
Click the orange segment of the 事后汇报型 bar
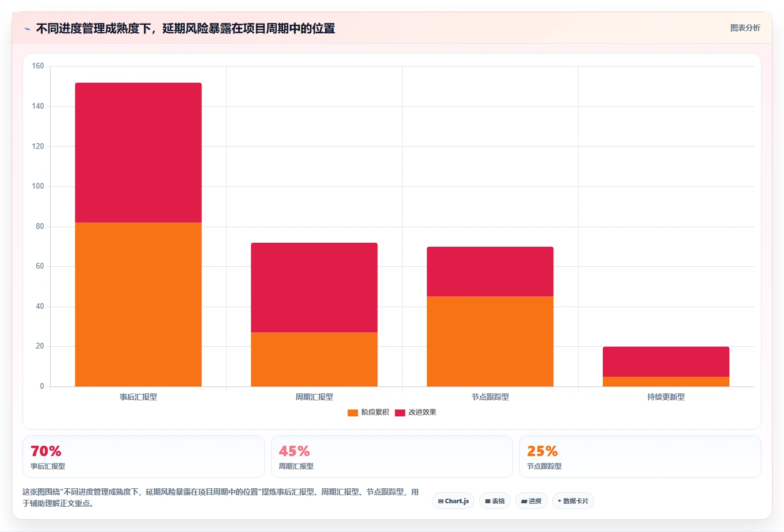point(138,304)
